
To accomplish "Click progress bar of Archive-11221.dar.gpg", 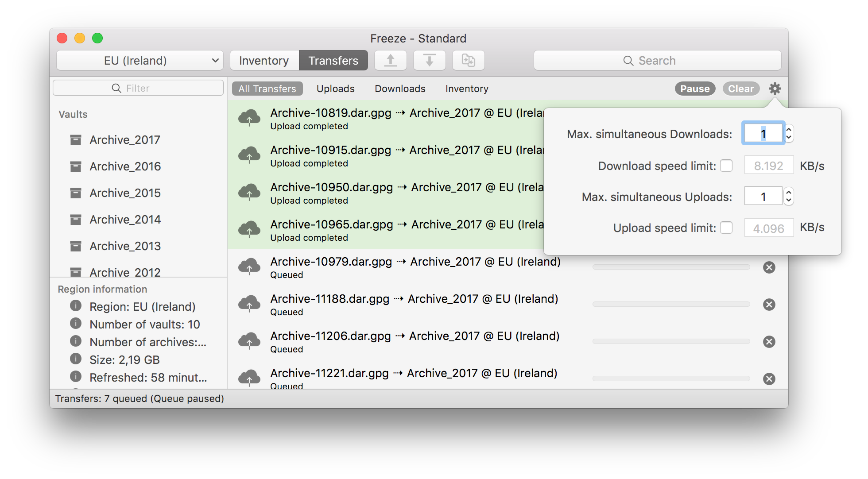I will pos(671,379).
